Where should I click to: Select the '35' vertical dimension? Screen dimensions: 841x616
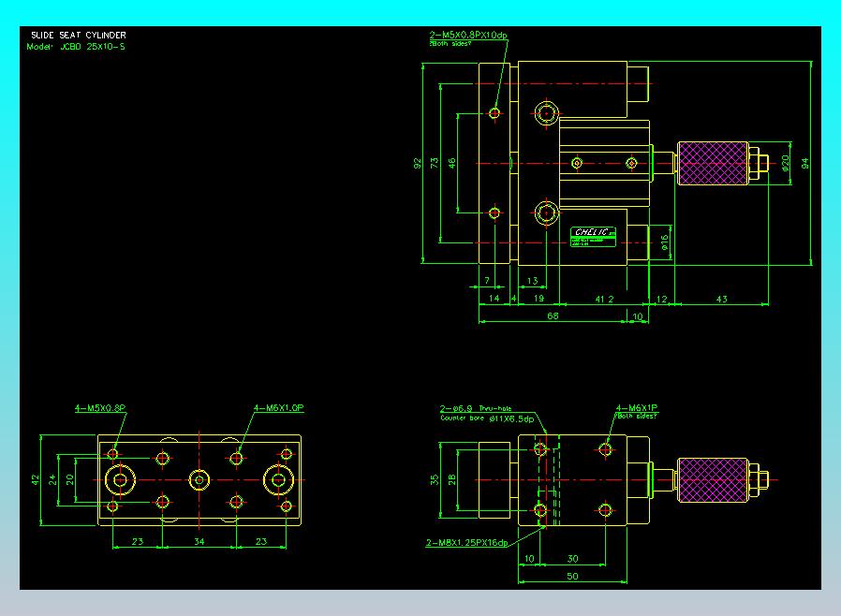point(435,480)
